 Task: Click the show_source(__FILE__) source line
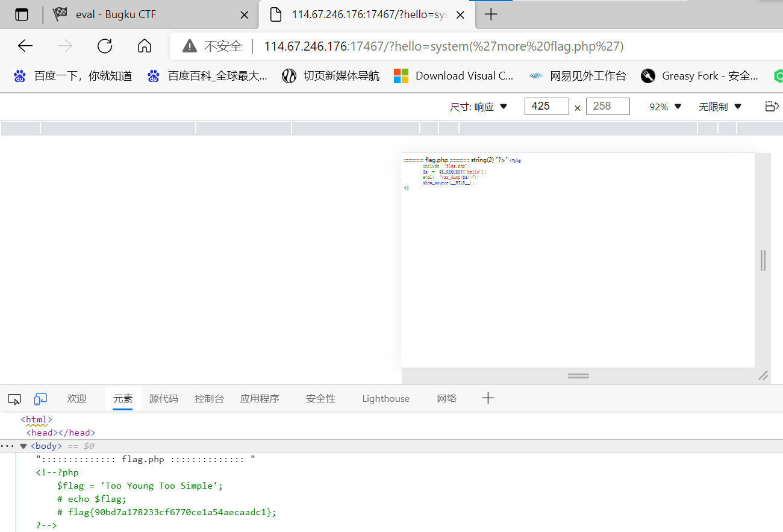click(448, 183)
